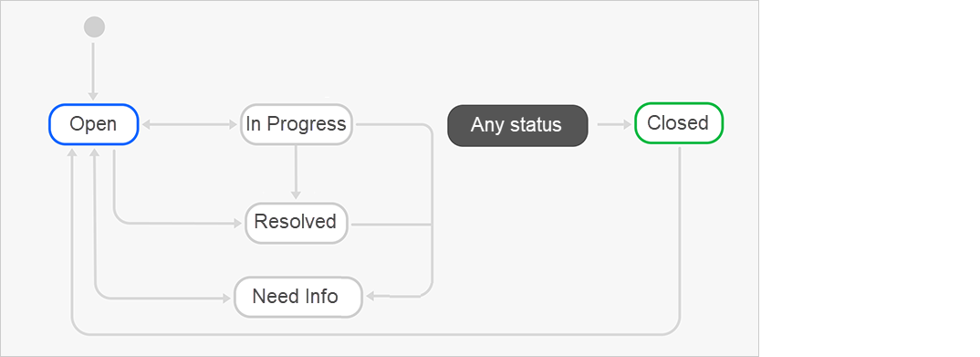Click the long bottom line from Closed to Open
Viewport: 980px width, 357px height.
375,334
